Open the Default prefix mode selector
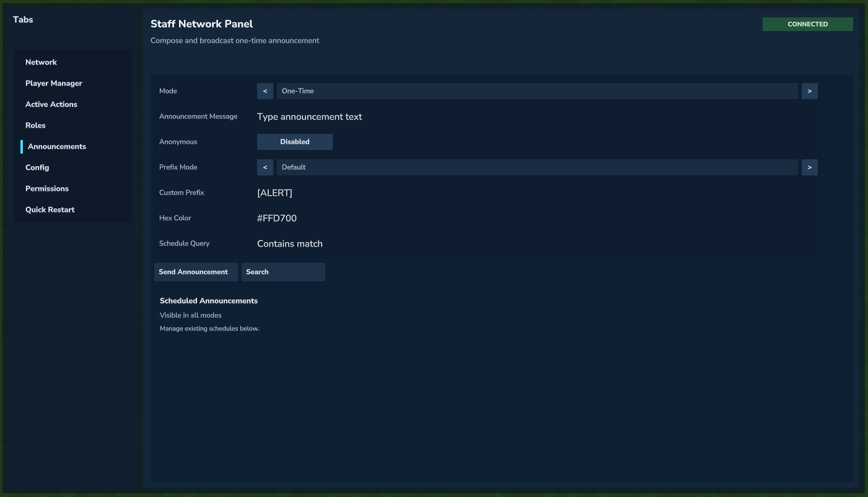 point(537,167)
